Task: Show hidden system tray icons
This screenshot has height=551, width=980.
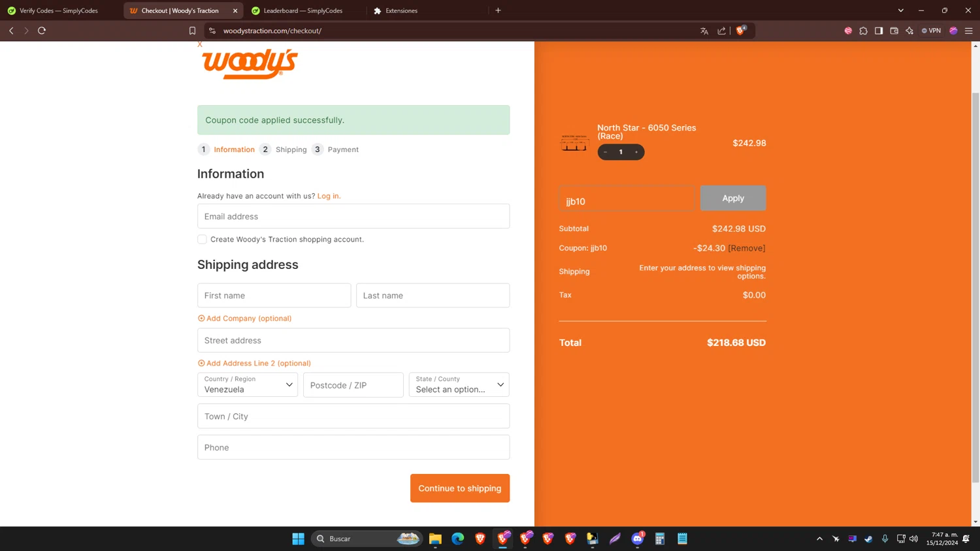Action: click(x=819, y=539)
